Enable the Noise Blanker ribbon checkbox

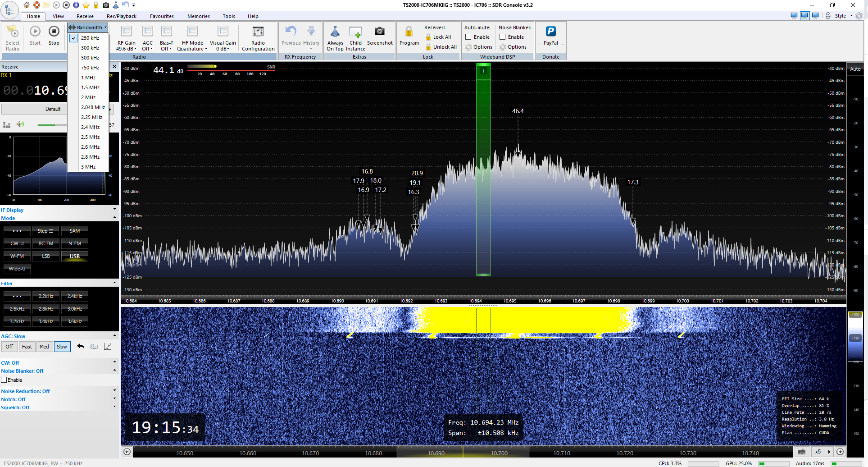tap(503, 37)
